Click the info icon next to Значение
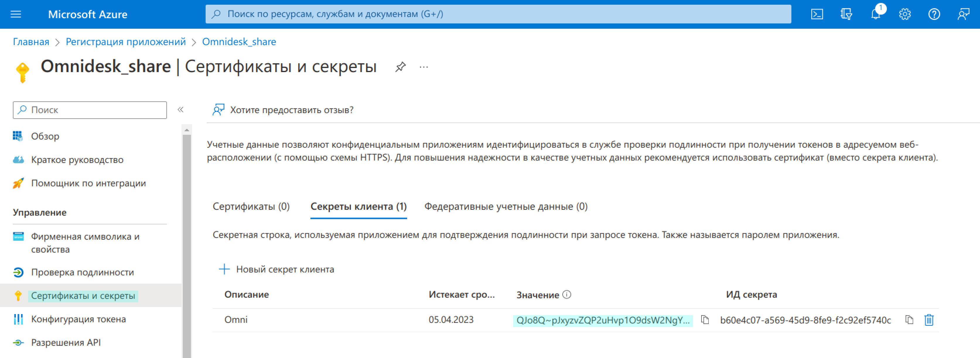The height and width of the screenshot is (358, 980). tap(566, 294)
